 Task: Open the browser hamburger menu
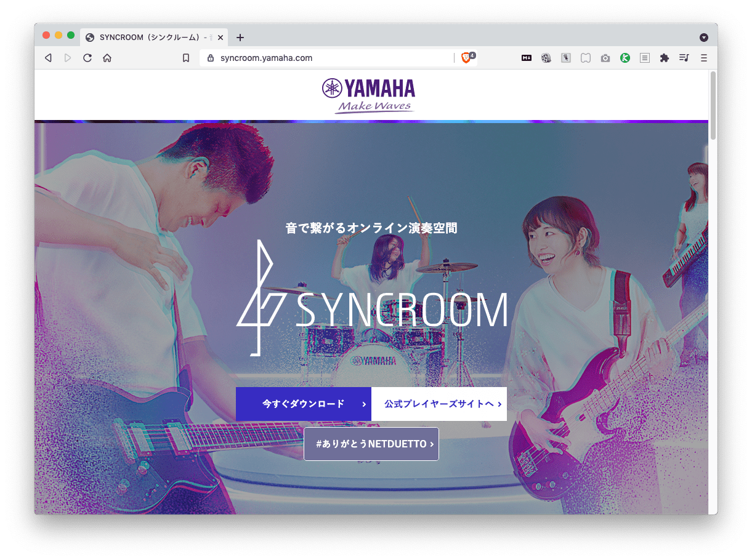coord(703,57)
